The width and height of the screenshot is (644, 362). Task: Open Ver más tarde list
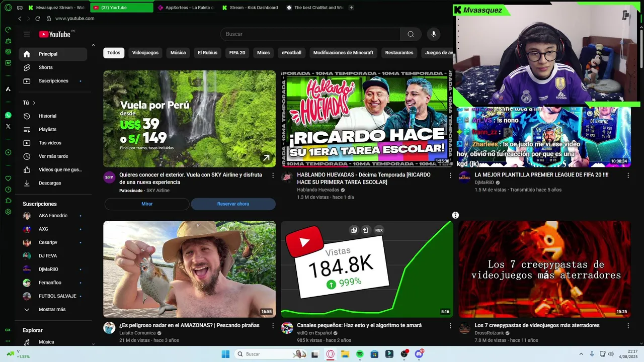53,156
